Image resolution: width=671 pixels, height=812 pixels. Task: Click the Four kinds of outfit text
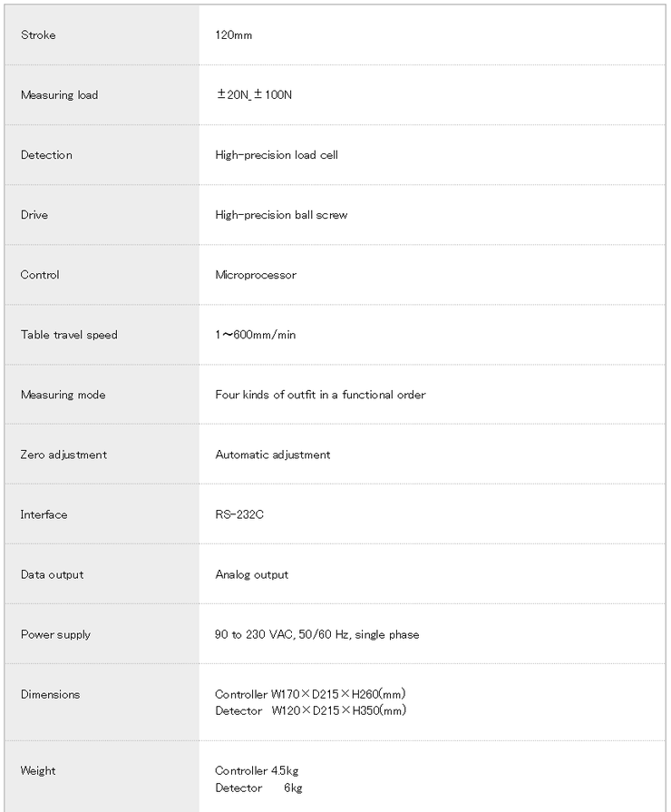tap(320, 395)
